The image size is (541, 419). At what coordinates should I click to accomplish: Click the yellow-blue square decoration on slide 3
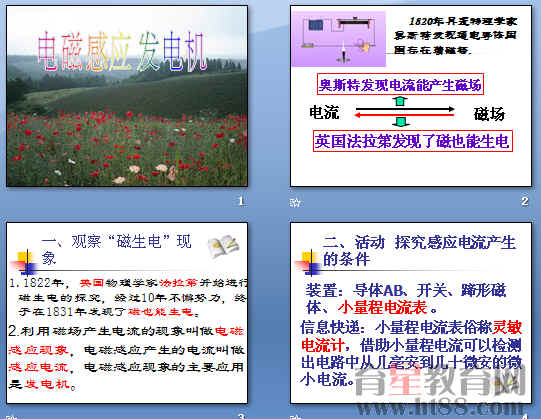coord(26,263)
